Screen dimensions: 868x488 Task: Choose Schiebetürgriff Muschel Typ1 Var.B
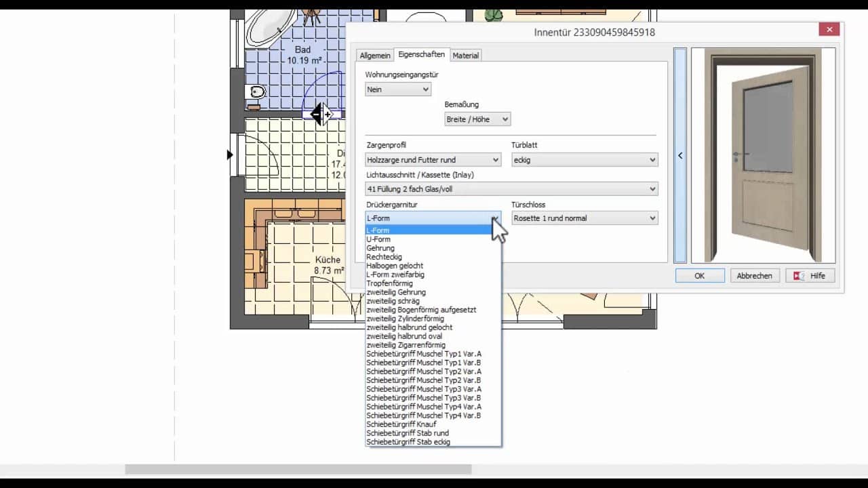pyautogui.click(x=433, y=363)
